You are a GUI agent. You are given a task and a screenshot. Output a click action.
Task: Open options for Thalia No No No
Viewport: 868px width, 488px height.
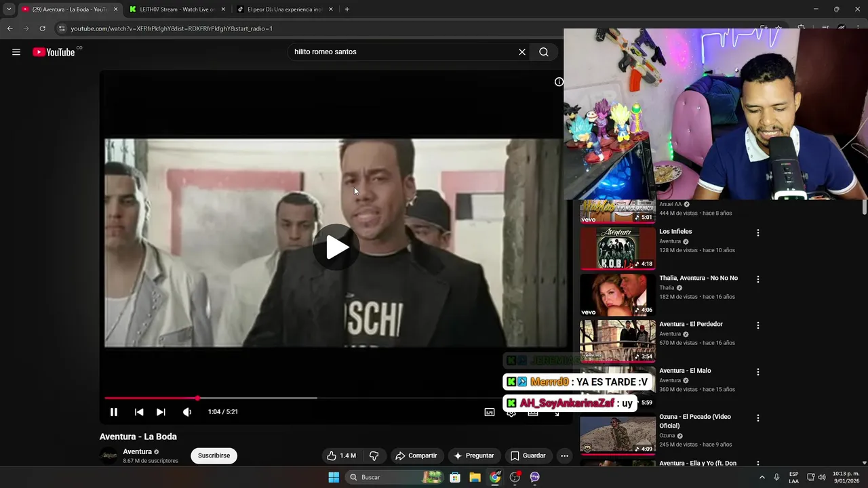click(758, 279)
